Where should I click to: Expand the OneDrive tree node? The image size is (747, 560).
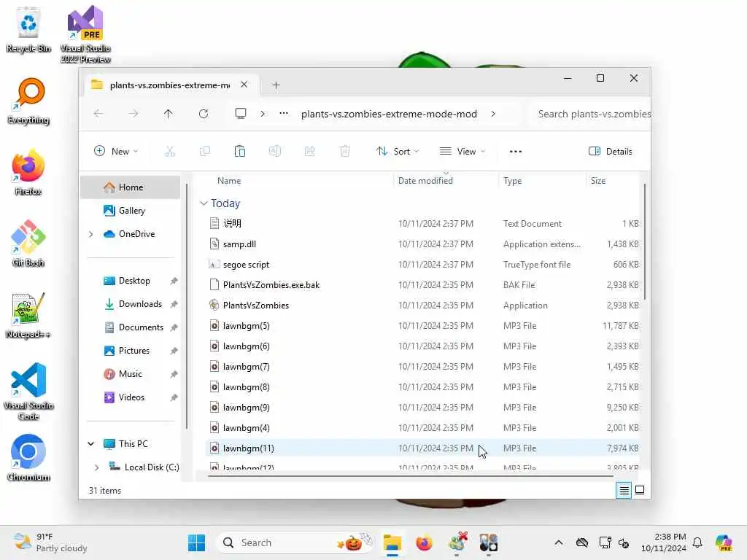[x=91, y=234]
